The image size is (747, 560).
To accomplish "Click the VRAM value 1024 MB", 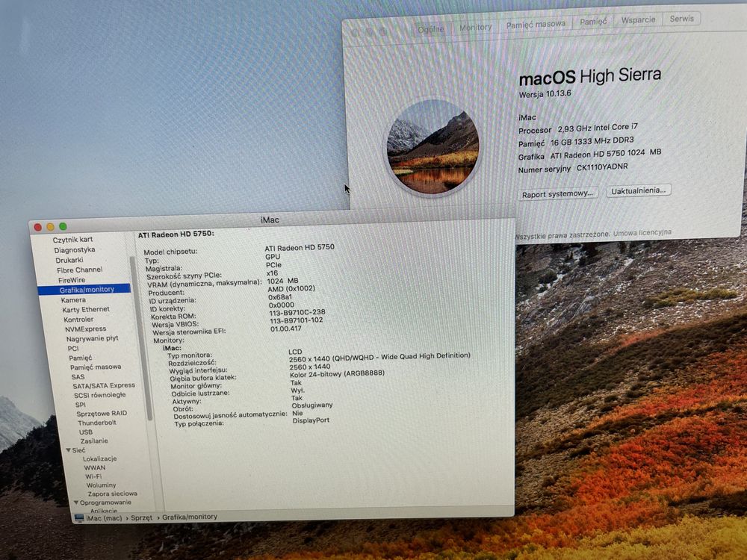I will pos(282,281).
